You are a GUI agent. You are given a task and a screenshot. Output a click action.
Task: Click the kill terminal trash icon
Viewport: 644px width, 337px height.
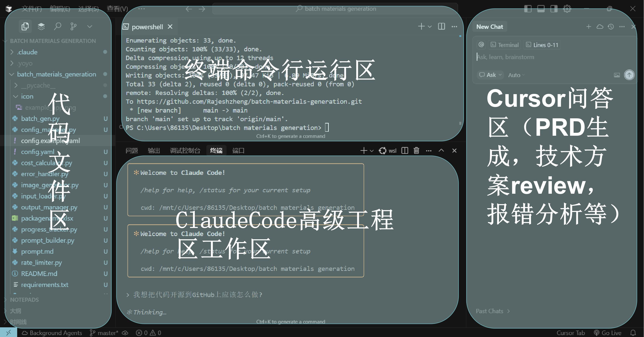coord(416,151)
